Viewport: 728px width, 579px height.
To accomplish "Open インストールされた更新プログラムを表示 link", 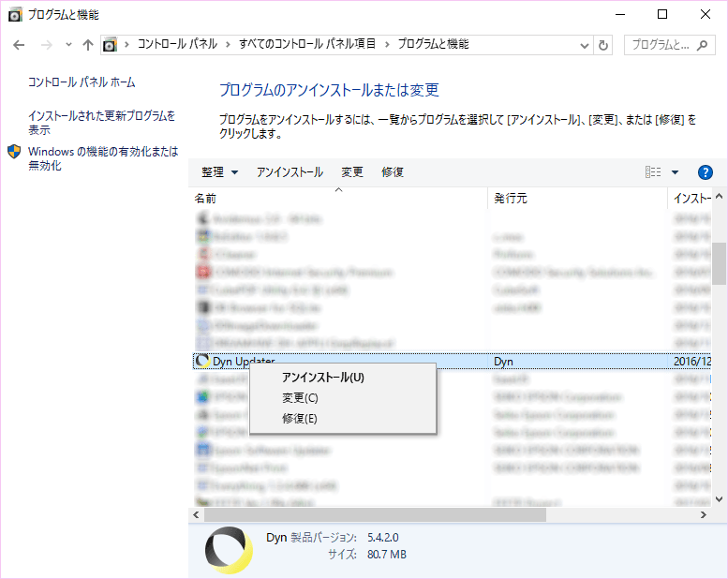I will pyautogui.click(x=101, y=123).
